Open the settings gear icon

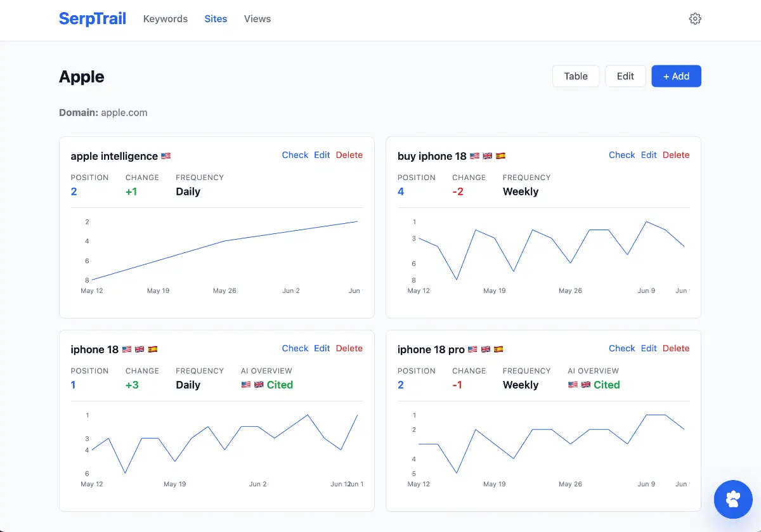[x=695, y=19]
